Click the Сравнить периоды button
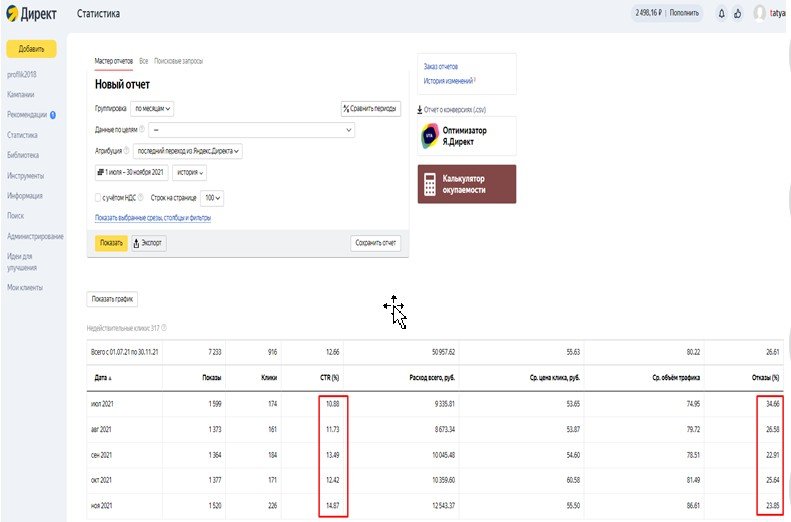This screenshot has width=791, height=522. click(370, 108)
